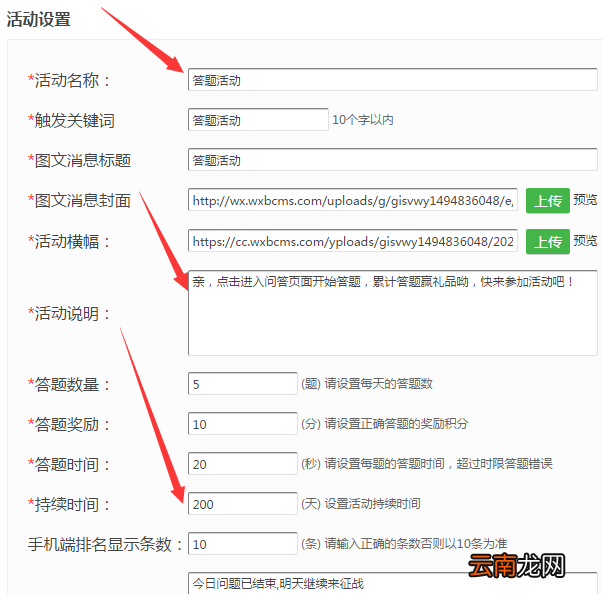Click the 活动设置 heading
602x594 pixels.
tap(38, 19)
